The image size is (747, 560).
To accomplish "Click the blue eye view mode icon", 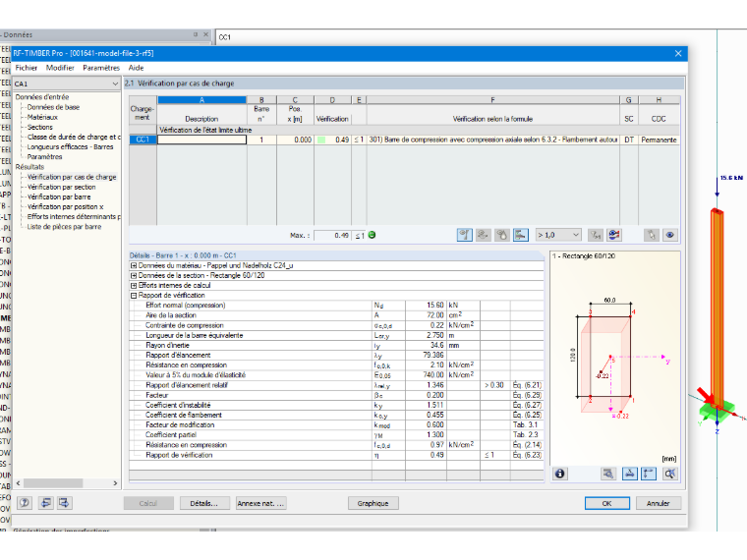I will pyautogui.click(x=669, y=235).
